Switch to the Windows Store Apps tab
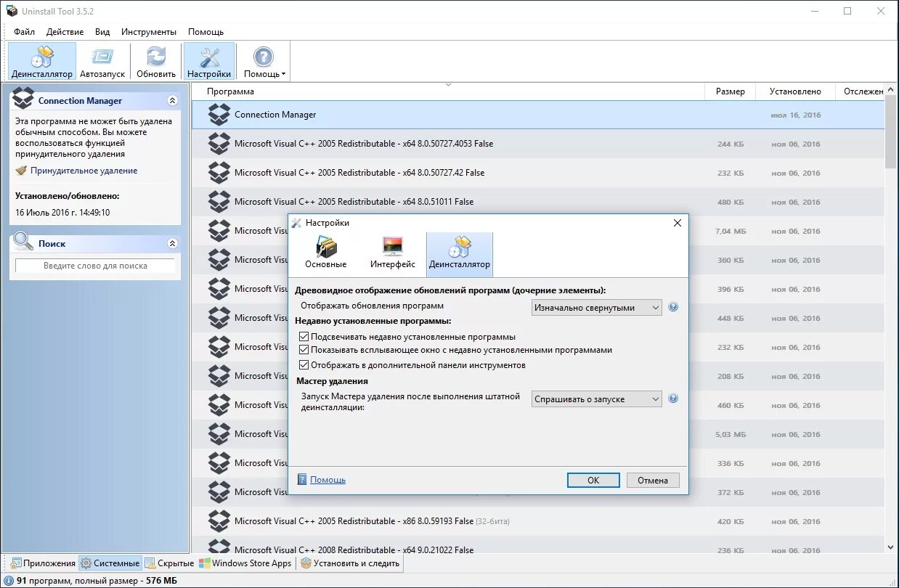 click(246, 563)
